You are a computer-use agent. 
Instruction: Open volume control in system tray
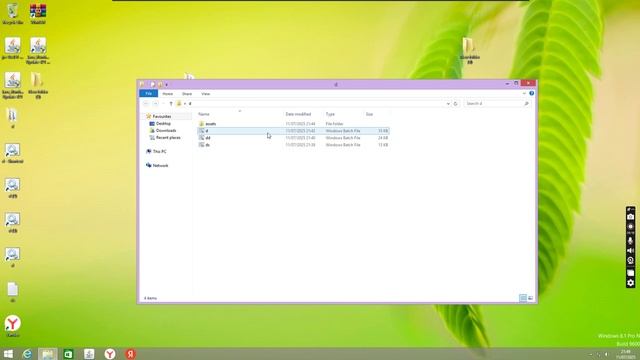(607, 354)
